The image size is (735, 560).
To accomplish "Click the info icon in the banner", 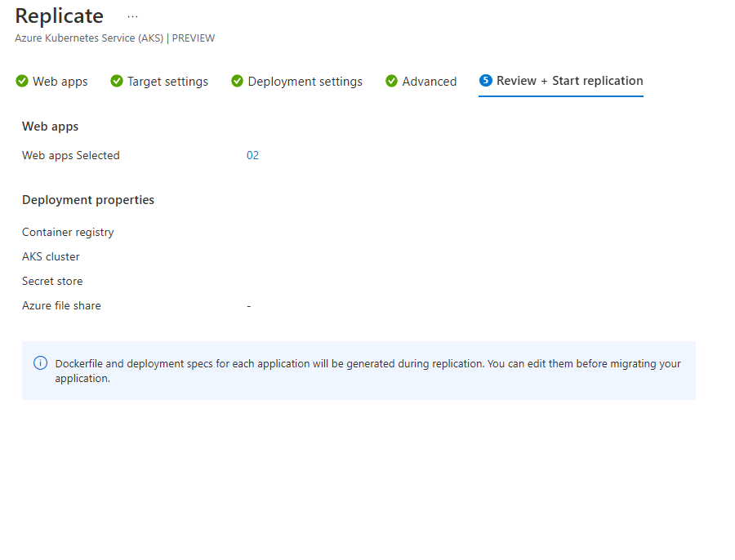I will pyautogui.click(x=41, y=362).
